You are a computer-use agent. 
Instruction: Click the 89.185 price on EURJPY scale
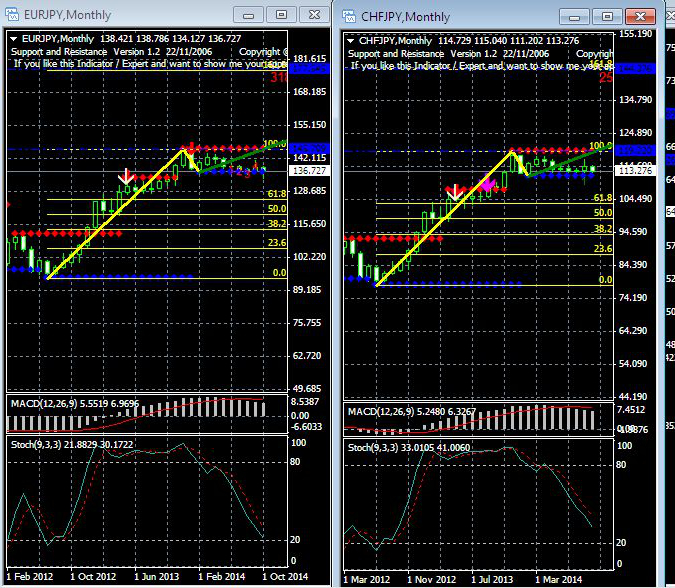307,290
